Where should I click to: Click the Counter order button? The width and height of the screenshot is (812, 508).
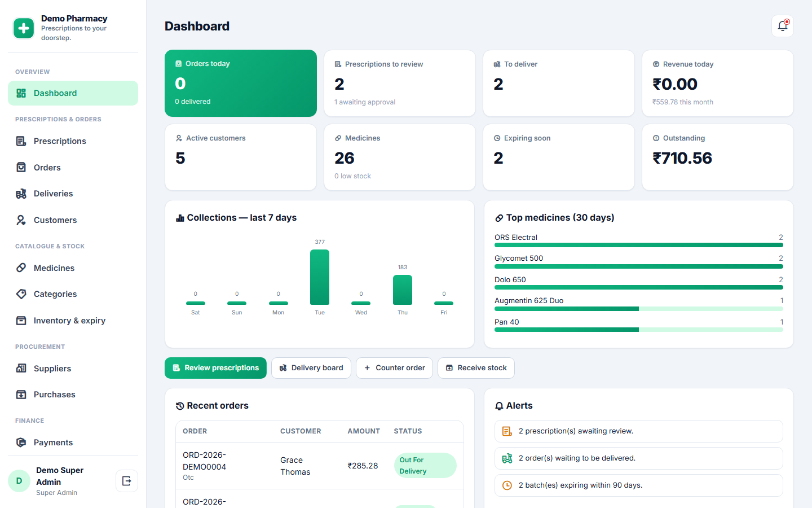(x=394, y=368)
